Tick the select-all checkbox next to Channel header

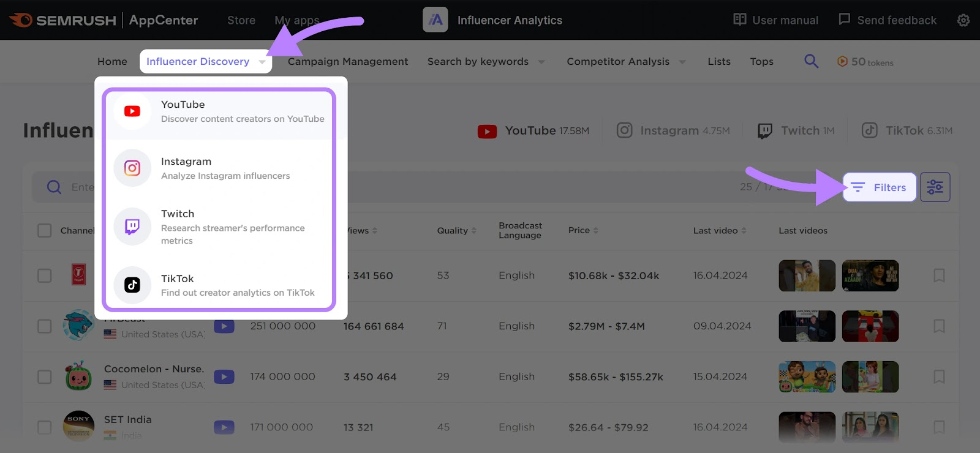click(44, 230)
